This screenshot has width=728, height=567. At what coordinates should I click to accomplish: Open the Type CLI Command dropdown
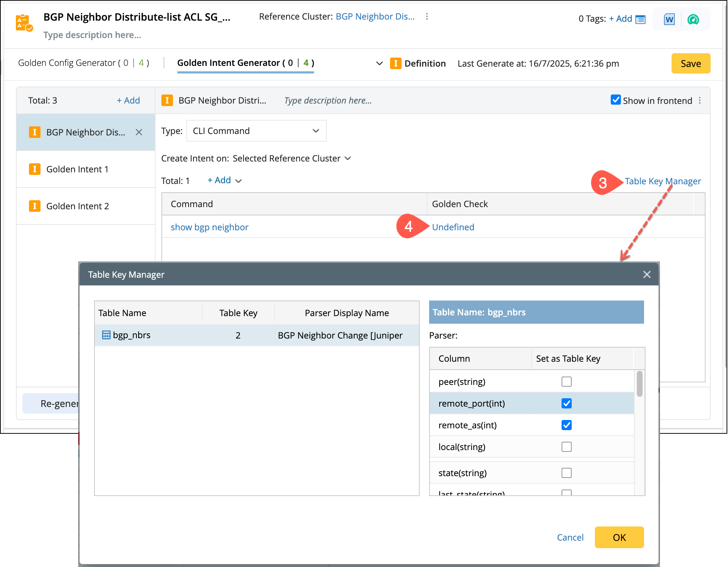point(256,131)
